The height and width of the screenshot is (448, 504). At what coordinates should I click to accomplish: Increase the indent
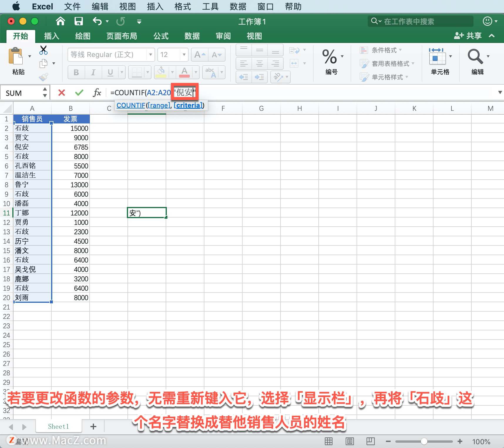click(260, 77)
